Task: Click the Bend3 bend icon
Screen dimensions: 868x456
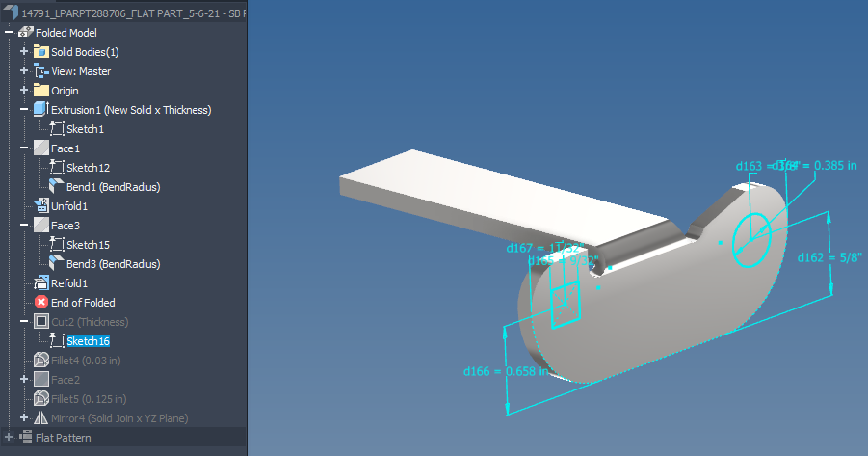Action: [x=57, y=263]
